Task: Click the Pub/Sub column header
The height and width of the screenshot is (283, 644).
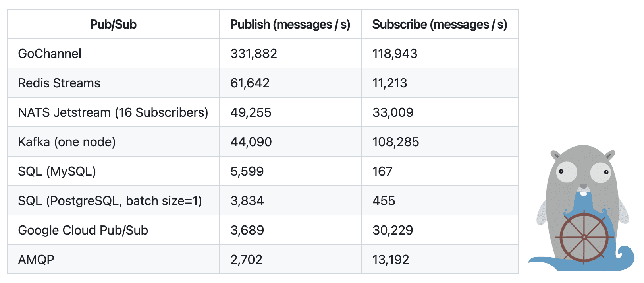Action: click(113, 25)
